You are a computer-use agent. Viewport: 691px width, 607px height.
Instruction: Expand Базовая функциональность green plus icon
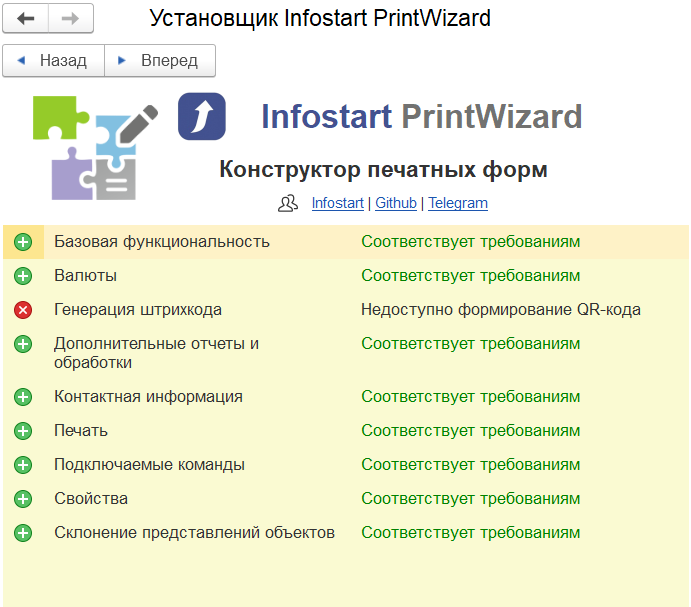click(23, 242)
